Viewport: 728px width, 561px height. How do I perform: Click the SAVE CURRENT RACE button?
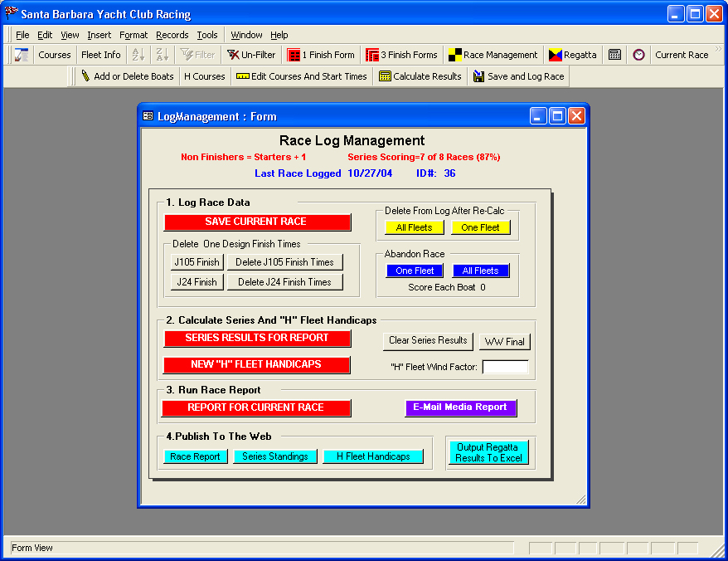pyautogui.click(x=257, y=222)
